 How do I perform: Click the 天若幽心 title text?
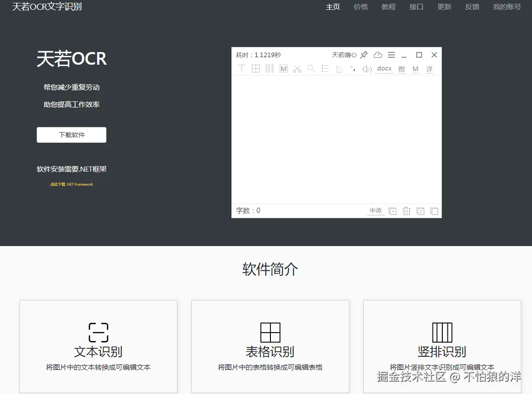[344, 55]
